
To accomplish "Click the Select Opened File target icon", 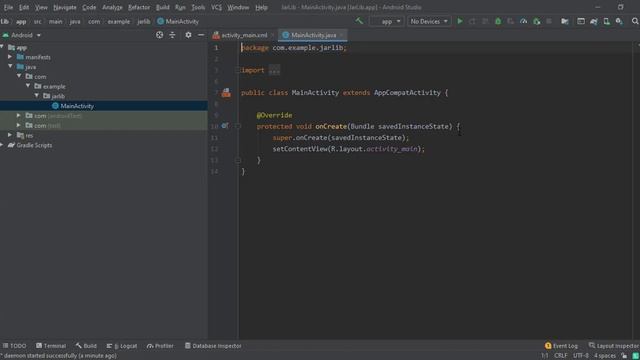I will tap(159, 35).
